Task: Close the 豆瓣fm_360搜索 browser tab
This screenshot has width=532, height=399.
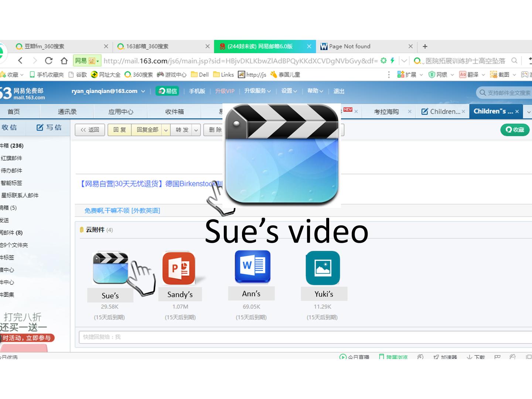Action: coord(106,46)
